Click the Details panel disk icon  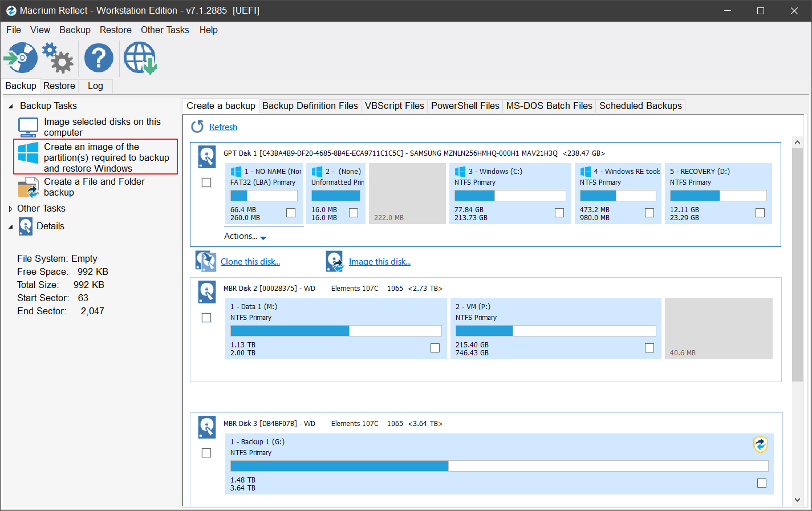click(26, 226)
